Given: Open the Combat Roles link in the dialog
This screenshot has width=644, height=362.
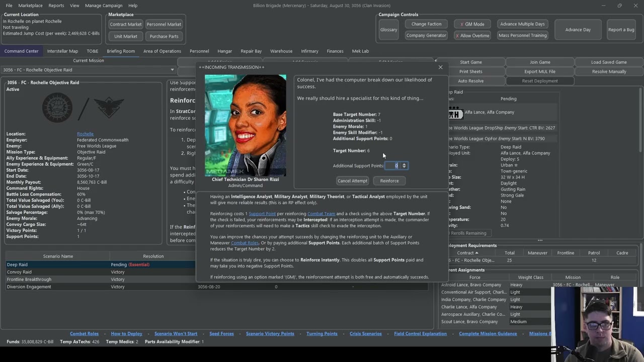Looking at the screenshot, I should point(245,243).
